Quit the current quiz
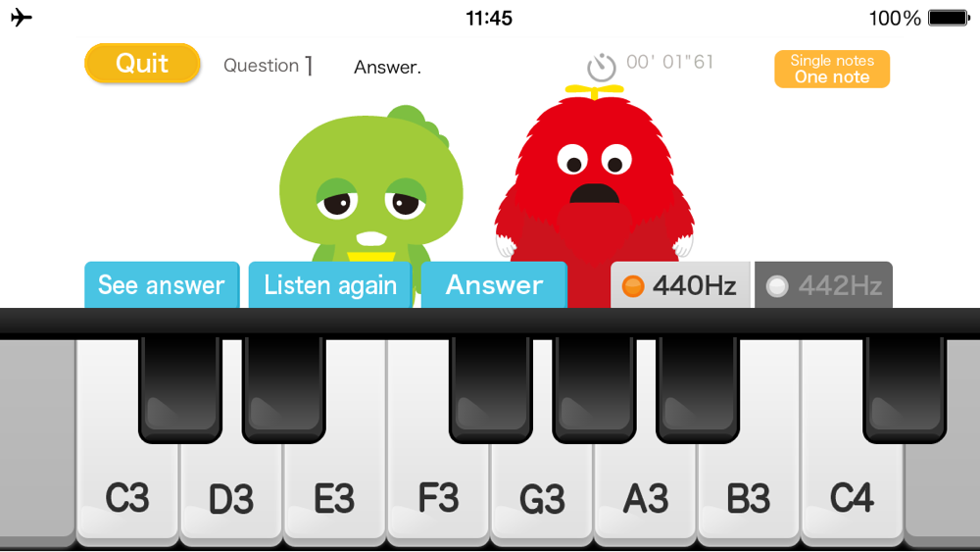The image size is (980, 552). pyautogui.click(x=142, y=63)
